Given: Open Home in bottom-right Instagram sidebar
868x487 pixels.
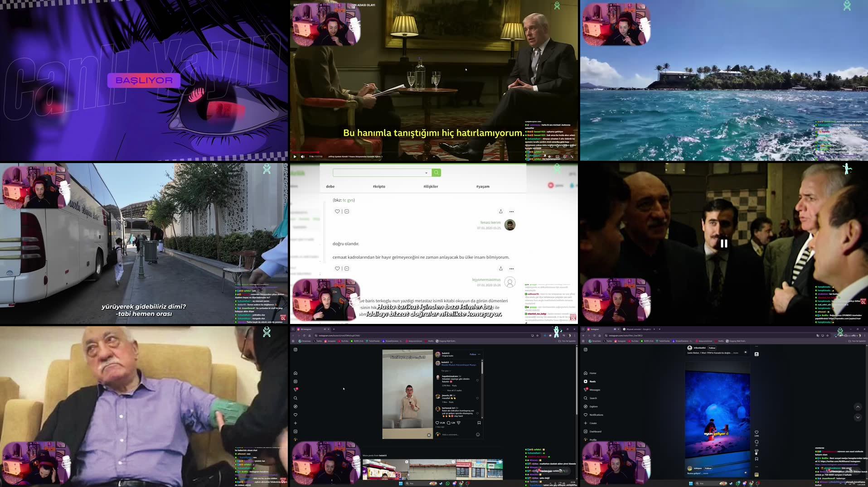Looking at the screenshot, I should (590, 373).
